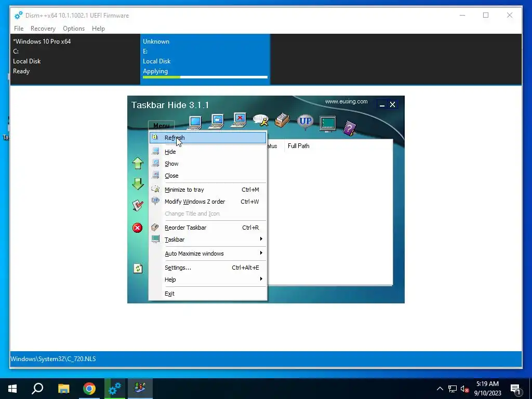Select Reorder Taskbar menu entry

tap(208, 228)
